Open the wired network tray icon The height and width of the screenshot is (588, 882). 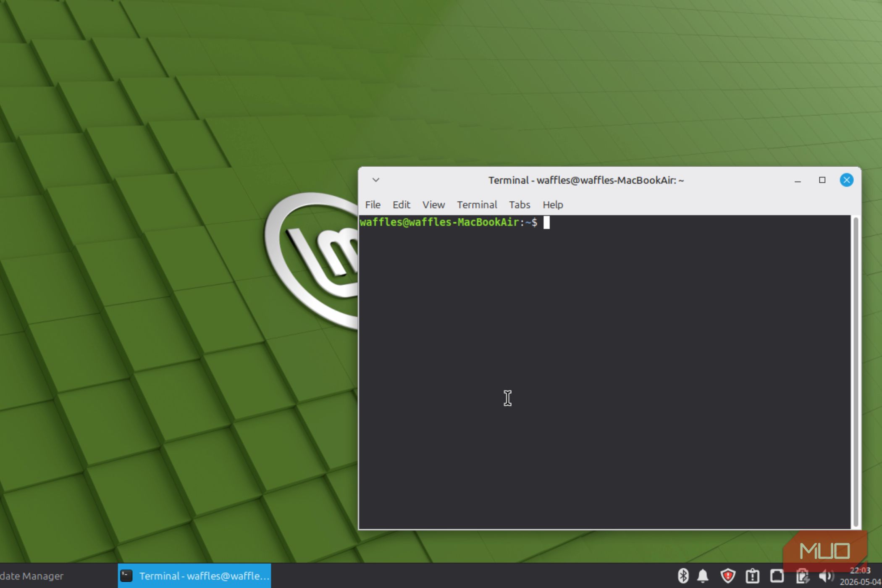(777, 575)
